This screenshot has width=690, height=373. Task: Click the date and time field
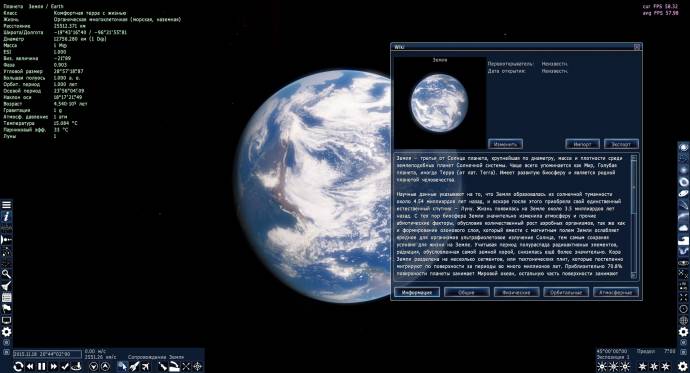(47, 354)
